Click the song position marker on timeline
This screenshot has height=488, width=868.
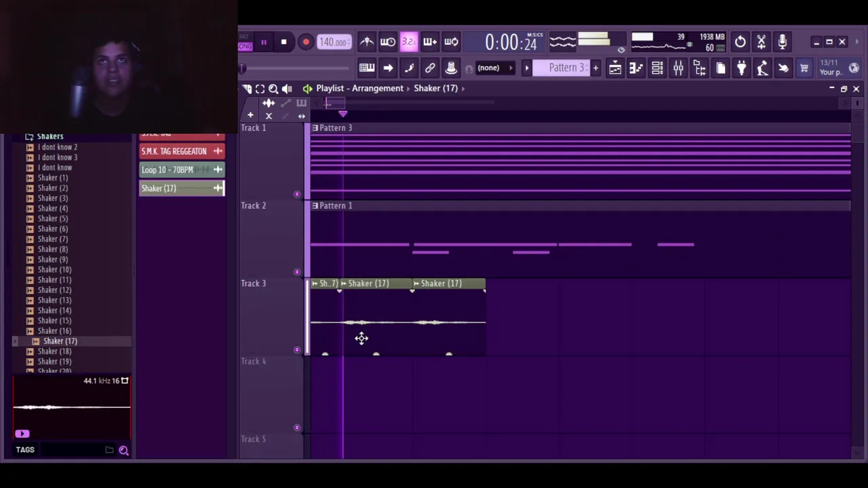click(342, 115)
